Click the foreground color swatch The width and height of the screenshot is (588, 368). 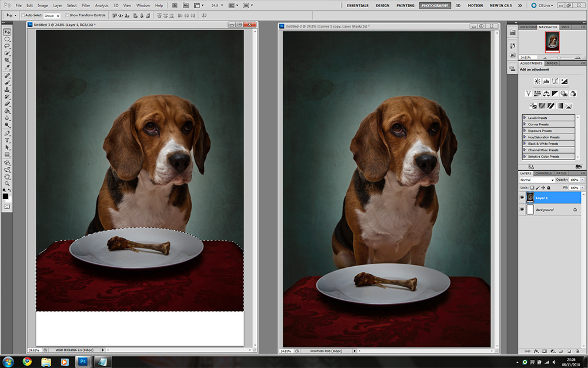5,195
